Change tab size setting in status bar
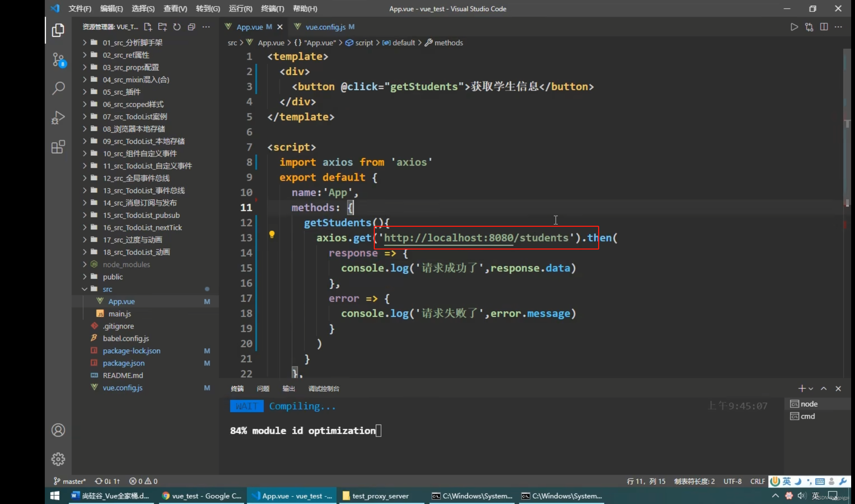This screenshot has height=504, width=855. coord(694,481)
